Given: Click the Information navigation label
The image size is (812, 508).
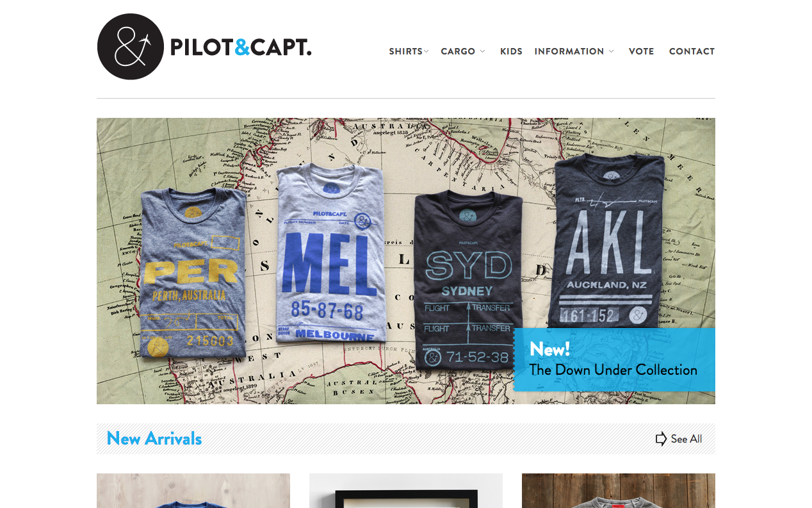Looking at the screenshot, I should point(569,51).
